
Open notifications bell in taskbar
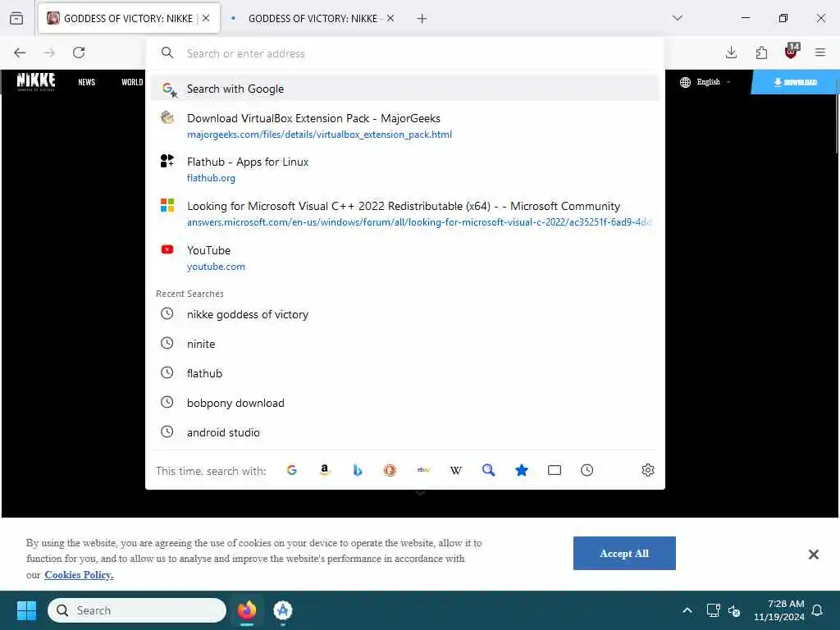817,610
